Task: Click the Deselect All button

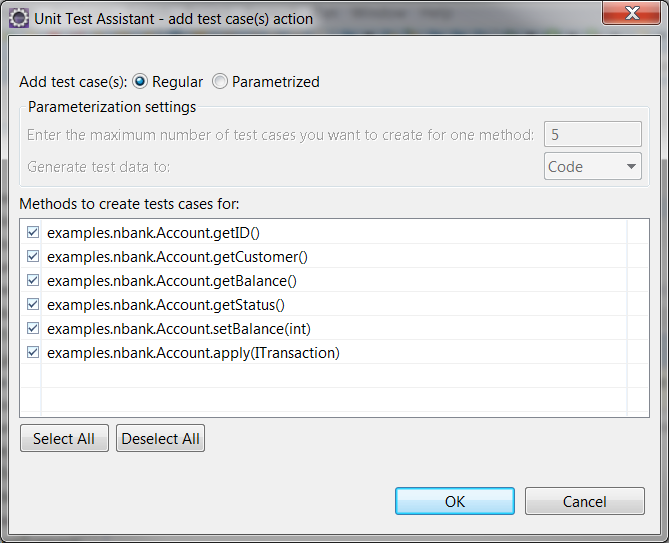Action: (160, 438)
